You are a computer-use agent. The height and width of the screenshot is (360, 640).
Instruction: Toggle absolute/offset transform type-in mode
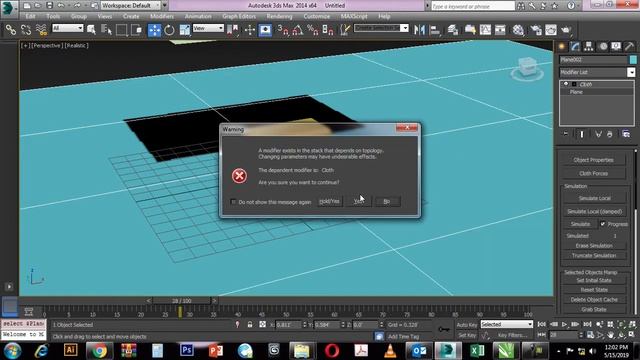pyautogui.click(x=262, y=324)
